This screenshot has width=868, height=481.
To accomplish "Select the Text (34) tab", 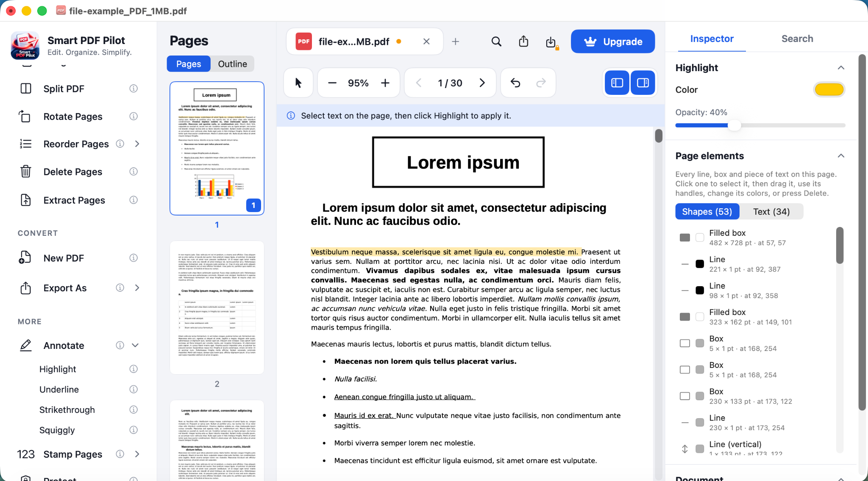I will click(771, 212).
